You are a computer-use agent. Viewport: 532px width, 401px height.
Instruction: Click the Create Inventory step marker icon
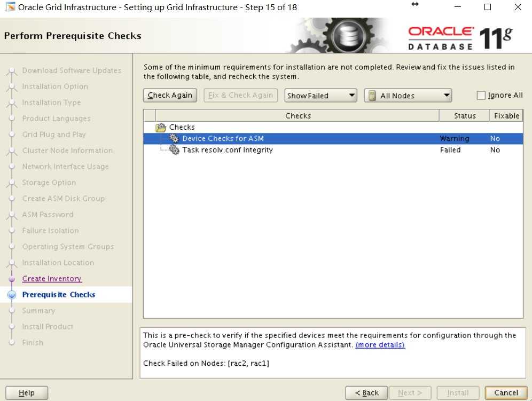(12, 279)
